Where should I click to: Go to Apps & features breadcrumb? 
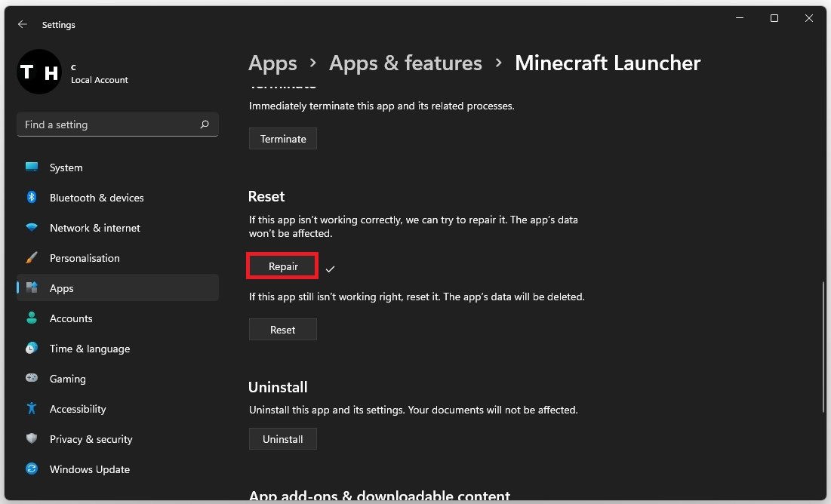tap(405, 63)
